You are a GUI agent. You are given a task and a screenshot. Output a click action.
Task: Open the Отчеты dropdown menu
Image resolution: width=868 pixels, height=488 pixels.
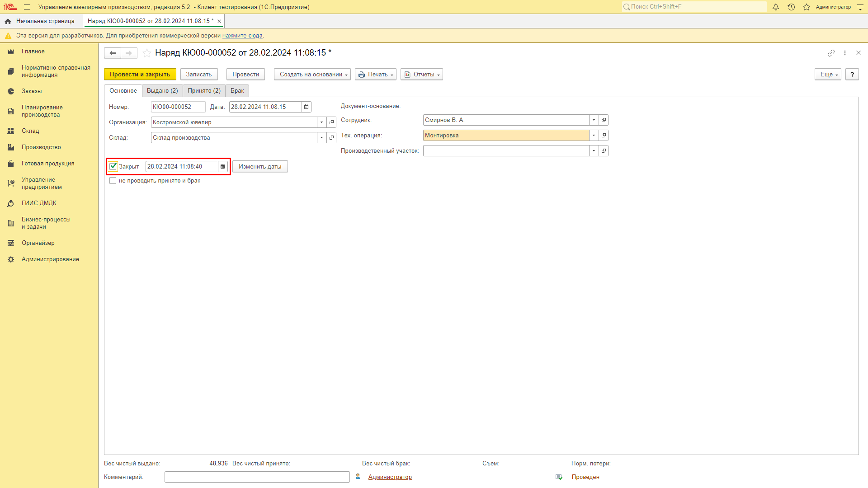422,75
